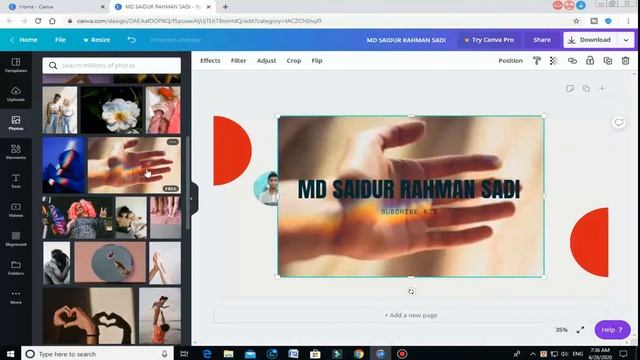Edit the design title MD SAIDUR RAHMAN SADI

pos(406,40)
